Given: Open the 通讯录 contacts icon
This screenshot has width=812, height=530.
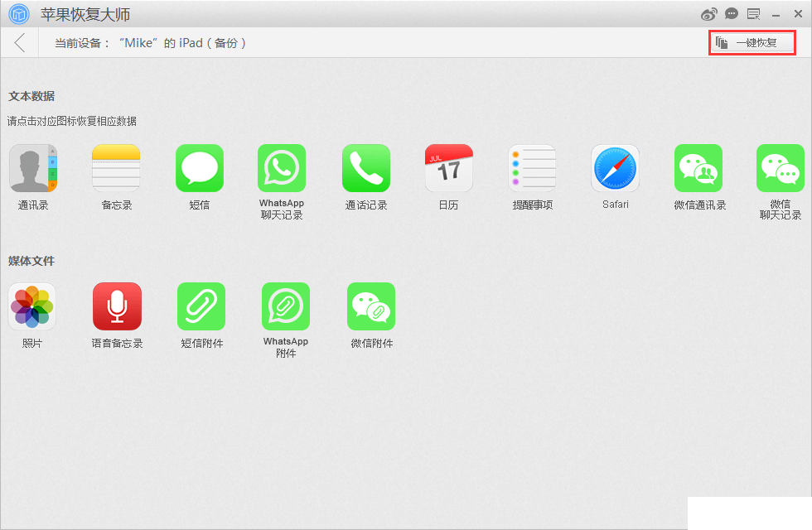Looking at the screenshot, I should [33, 168].
